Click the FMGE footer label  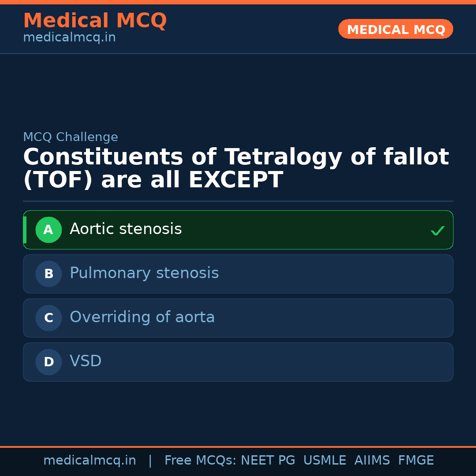pyautogui.click(x=416, y=461)
